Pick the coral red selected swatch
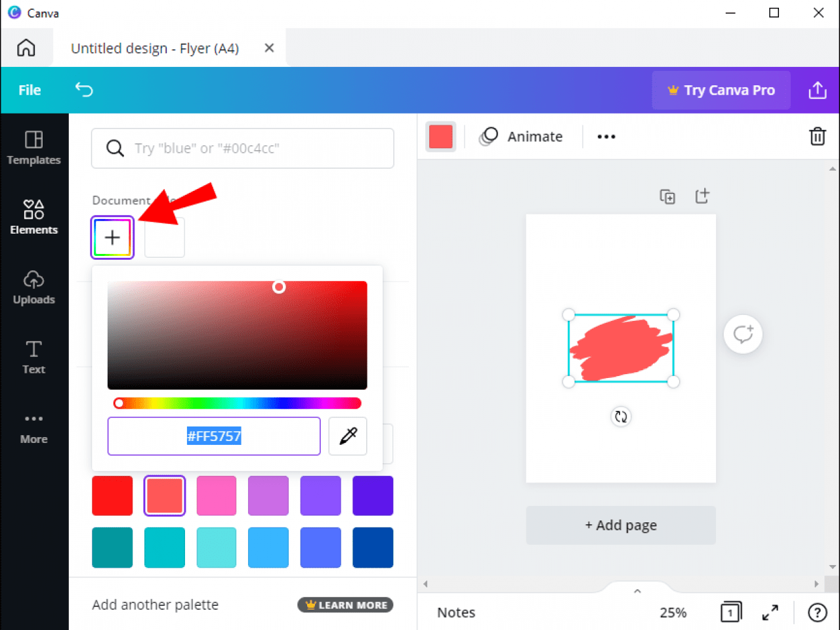Image resolution: width=840 pixels, height=630 pixels. click(x=164, y=495)
